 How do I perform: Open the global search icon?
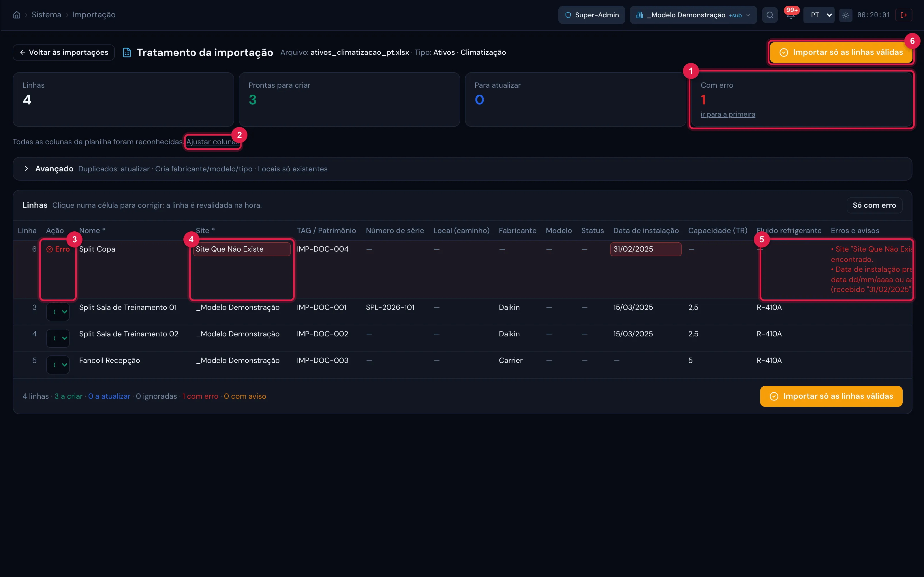pos(769,15)
